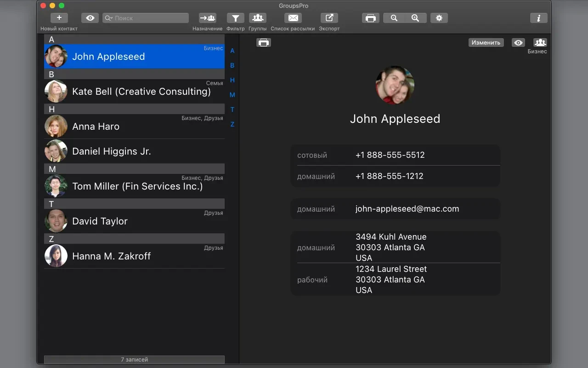Viewport: 588px width, 368px height.
Task: Click the zoom out magnifier
Action: pyautogui.click(x=394, y=18)
